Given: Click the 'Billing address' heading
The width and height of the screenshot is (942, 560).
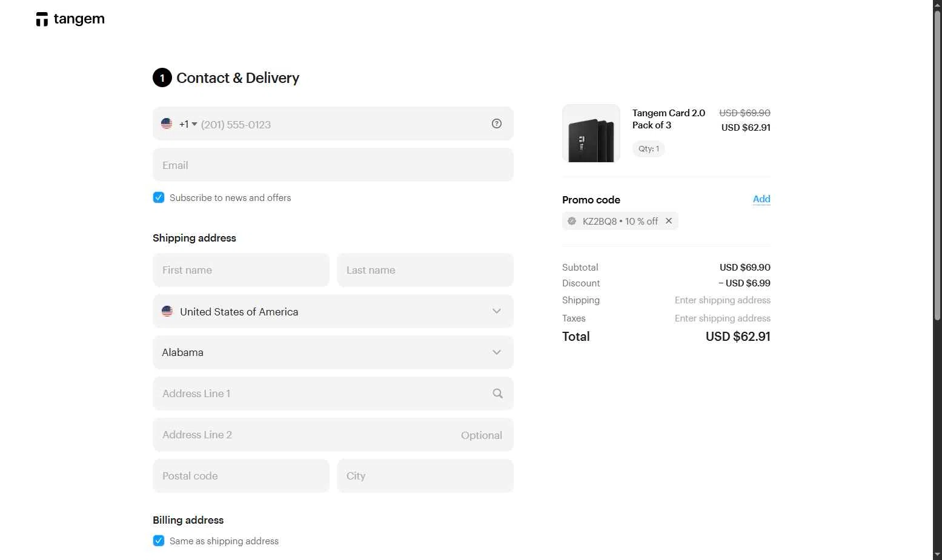Looking at the screenshot, I should pyautogui.click(x=188, y=520).
